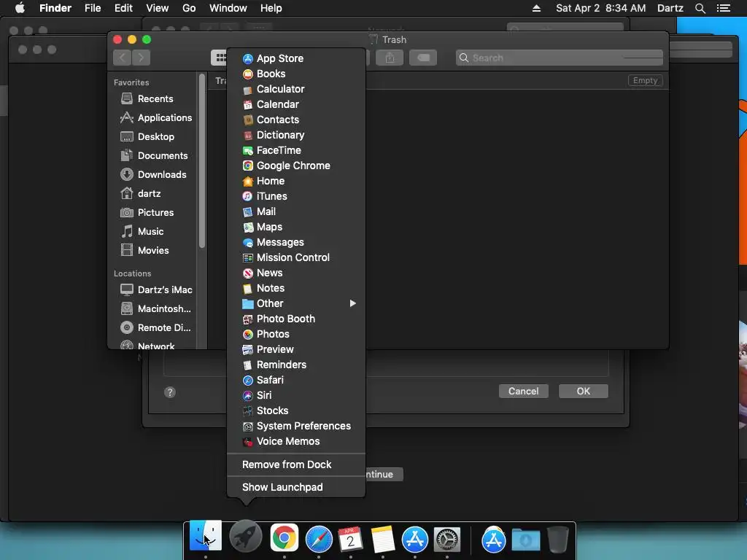Choose Voice Memos from Launchpad menu
747x560 pixels.
(x=296, y=441)
